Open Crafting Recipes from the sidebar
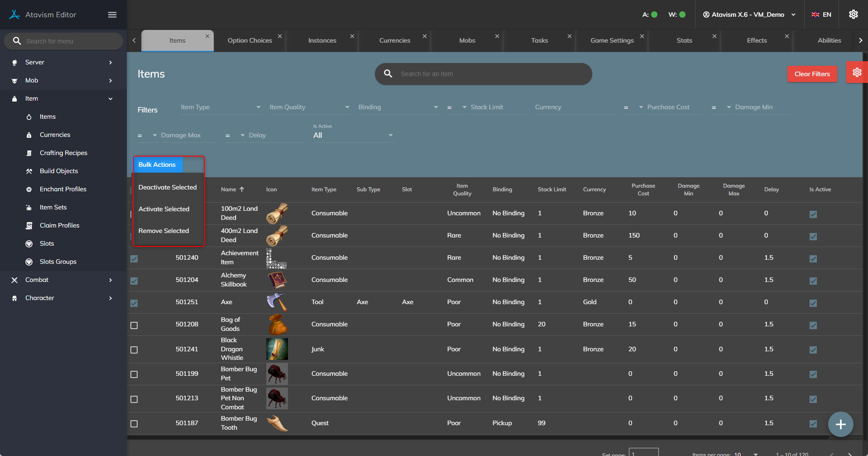Screen dimensions: 868x456 click(x=63, y=153)
